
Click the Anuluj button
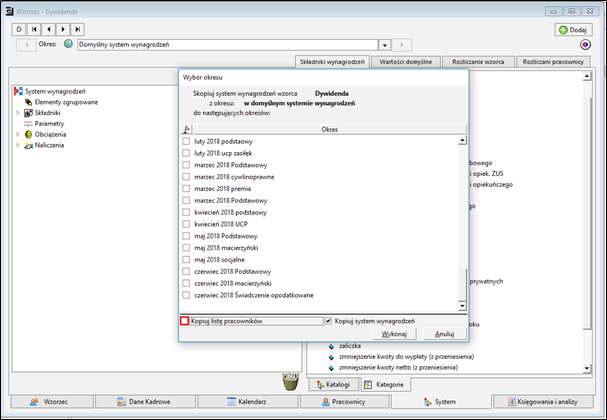point(444,334)
